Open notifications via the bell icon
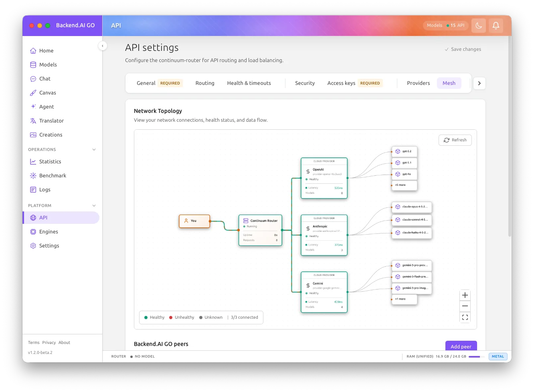Screen dimensions: 534x392 click(x=496, y=25)
